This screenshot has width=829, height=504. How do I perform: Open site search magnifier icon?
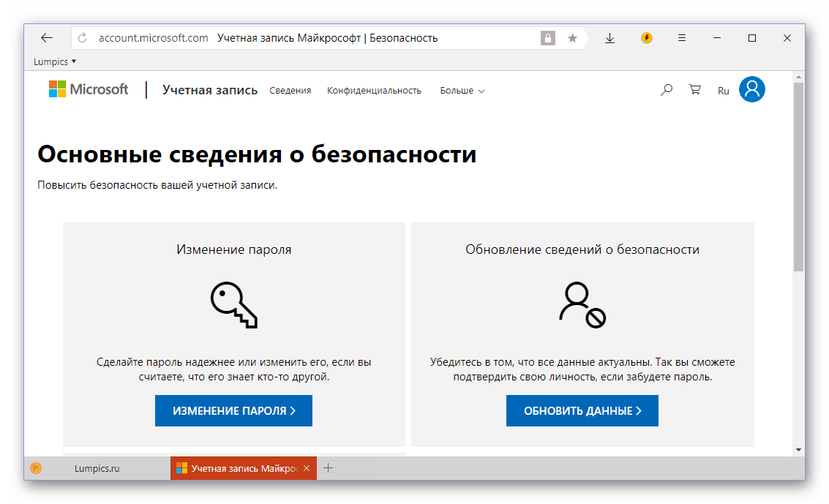point(666,90)
